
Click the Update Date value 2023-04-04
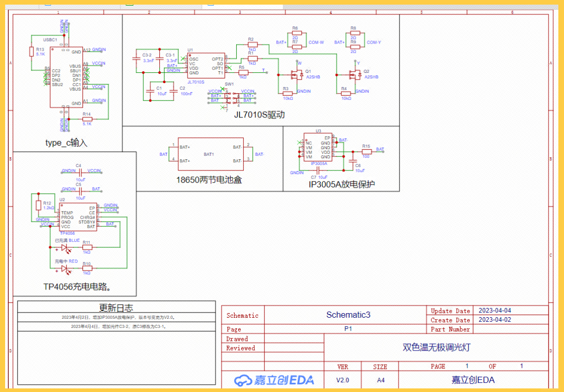tap(494, 311)
